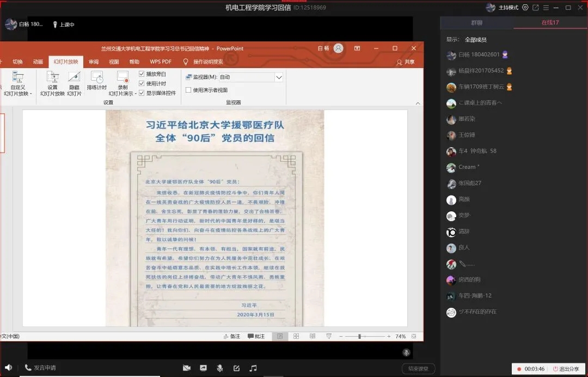Viewport: 588px width, 377px height.
Task: Click the speaker volume icon
Action: tap(8, 368)
